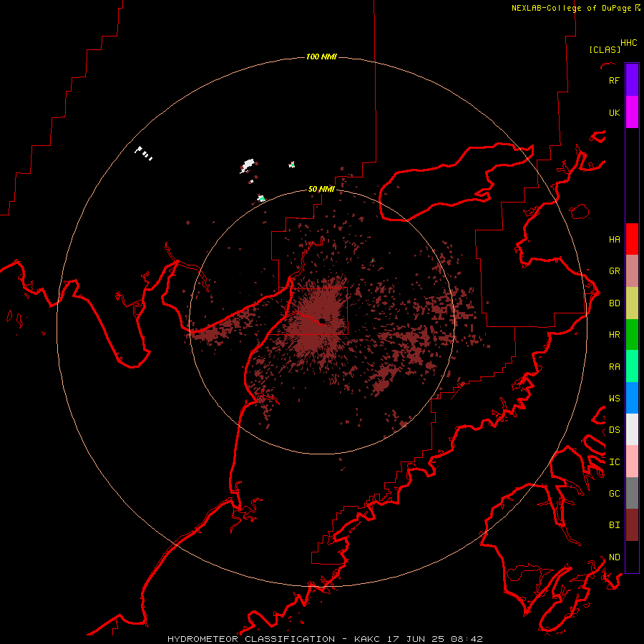Click the BI biological brown swatch

[632, 525]
